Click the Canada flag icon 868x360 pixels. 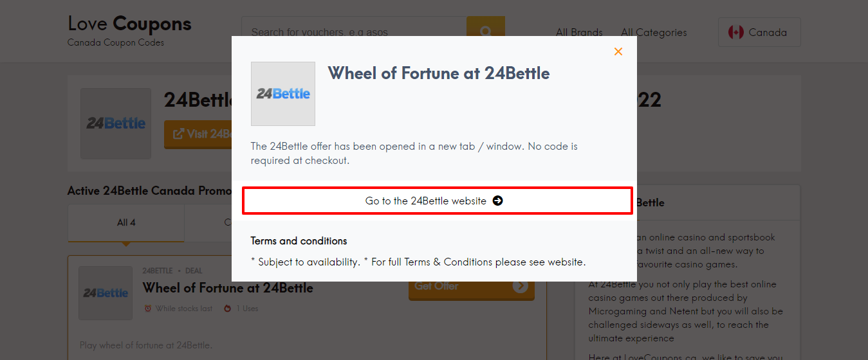(735, 32)
